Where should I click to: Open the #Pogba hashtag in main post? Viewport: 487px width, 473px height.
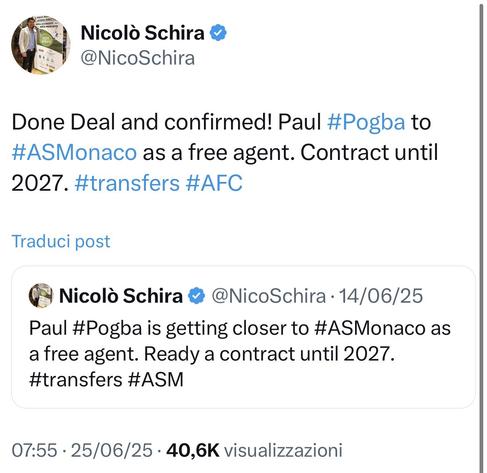coord(366,122)
